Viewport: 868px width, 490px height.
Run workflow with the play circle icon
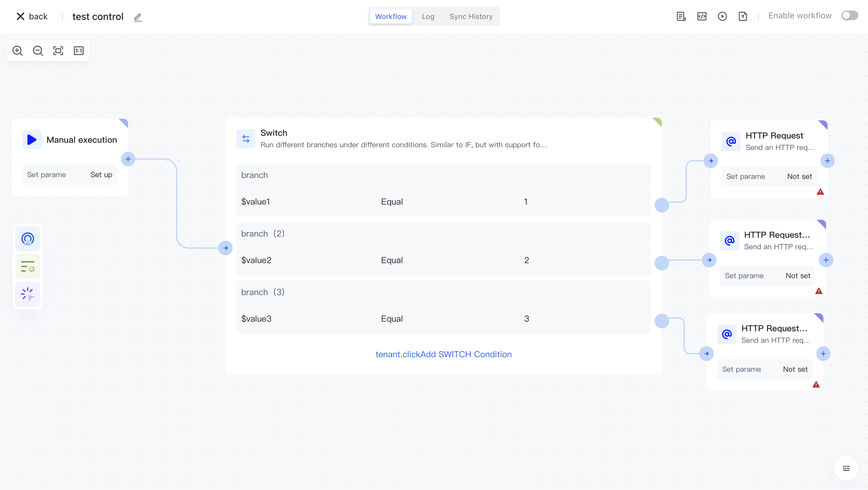tap(722, 16)
